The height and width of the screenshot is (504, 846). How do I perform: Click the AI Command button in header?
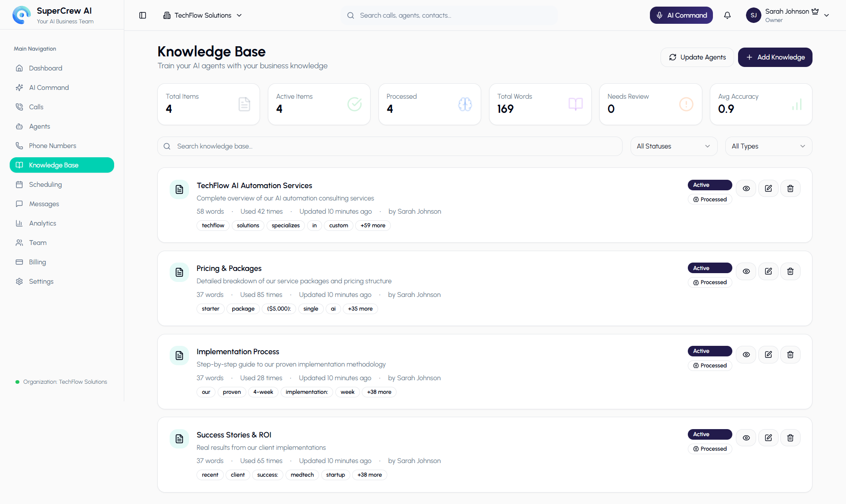pos(681,15)
